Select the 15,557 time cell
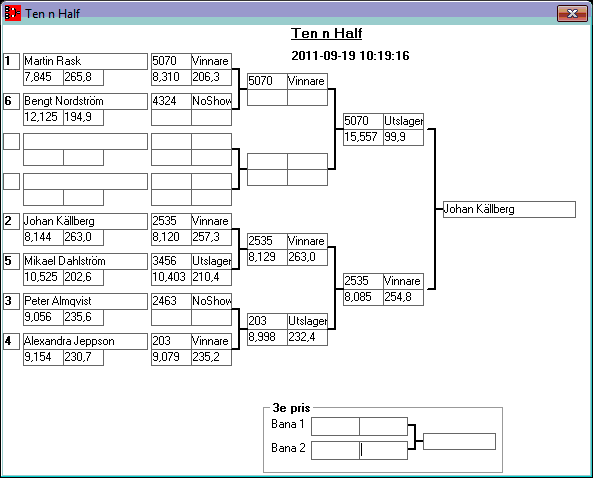 (363, 137)
